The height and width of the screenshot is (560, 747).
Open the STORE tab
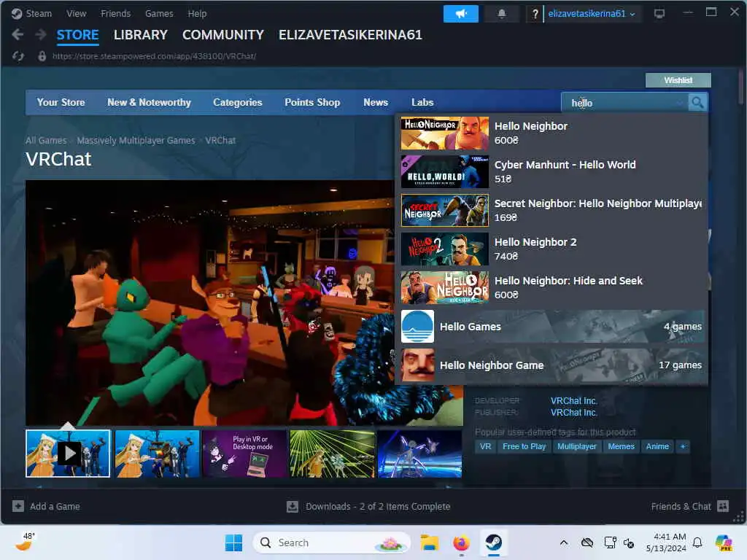pos(77,35)
